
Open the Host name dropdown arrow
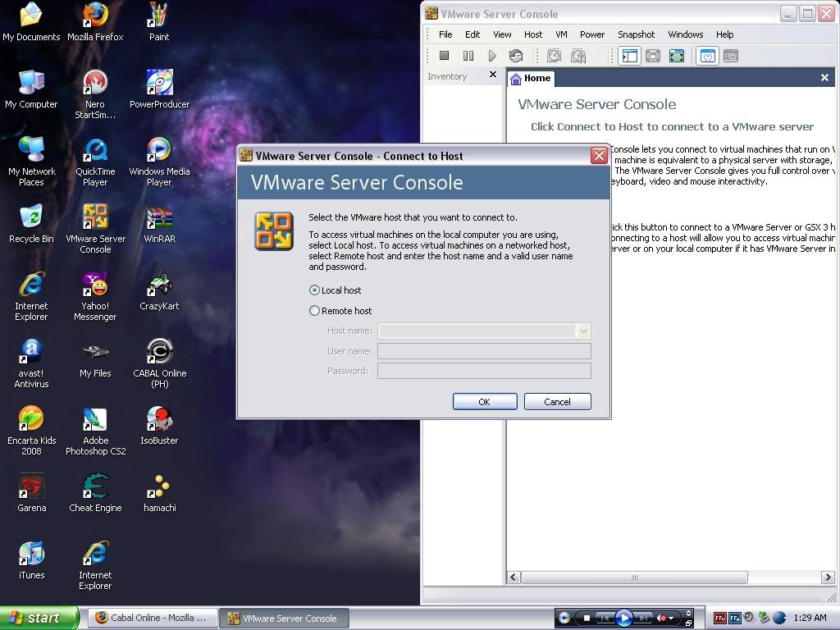(x=583, y=331)
